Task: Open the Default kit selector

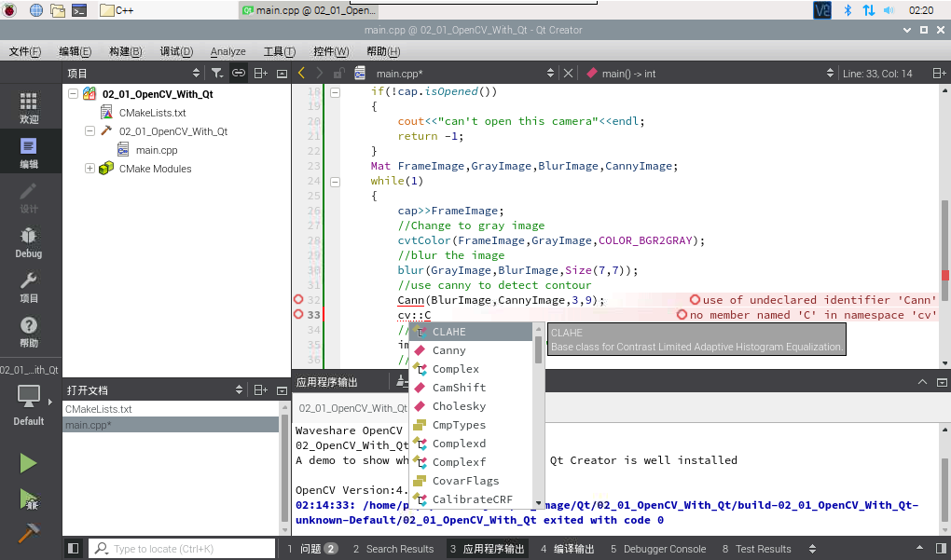Action: point(29,405)
